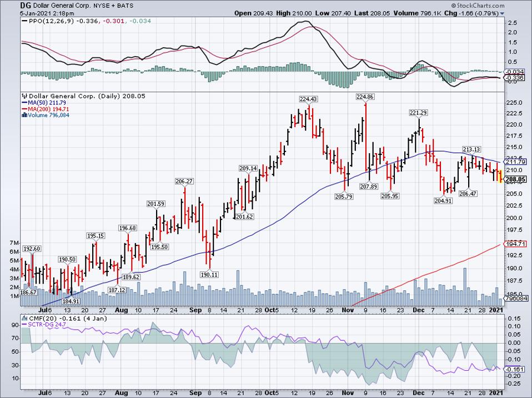Image resolution: width=532 pixels, height=398 pixels.
Task: Click the 201.59 price label
Action: [x=155, y=204]
